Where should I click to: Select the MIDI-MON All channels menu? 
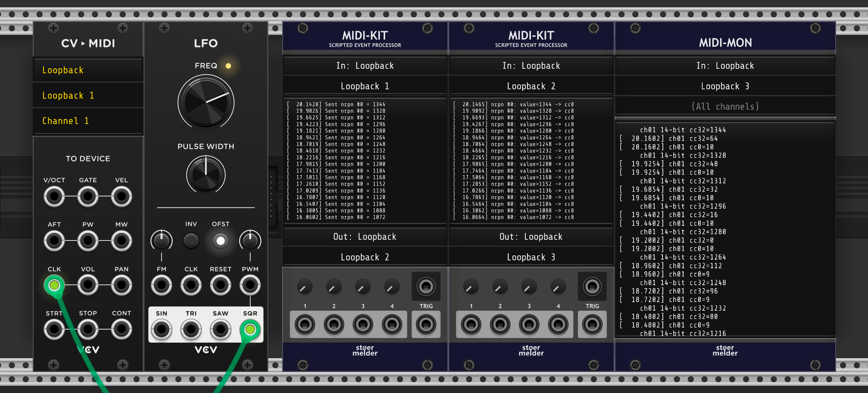[x=725, y=107]
